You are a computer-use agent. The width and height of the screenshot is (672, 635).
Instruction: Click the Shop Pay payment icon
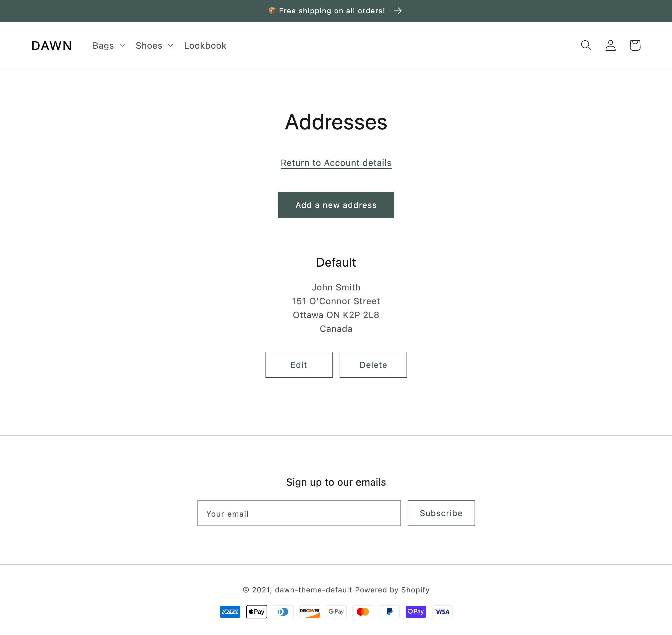(416, 612)
